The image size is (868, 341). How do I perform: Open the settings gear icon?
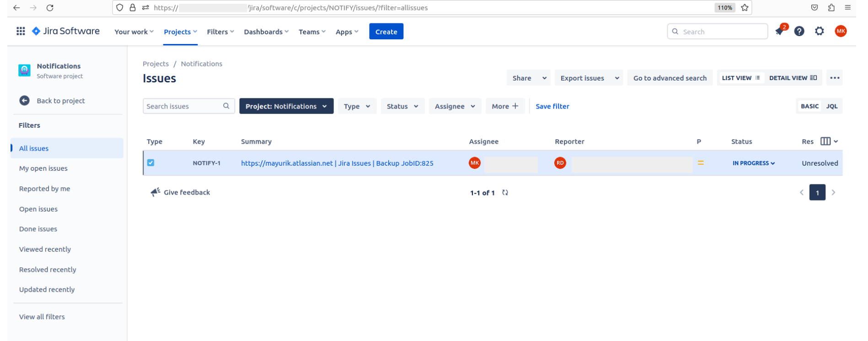pos(820,31)
